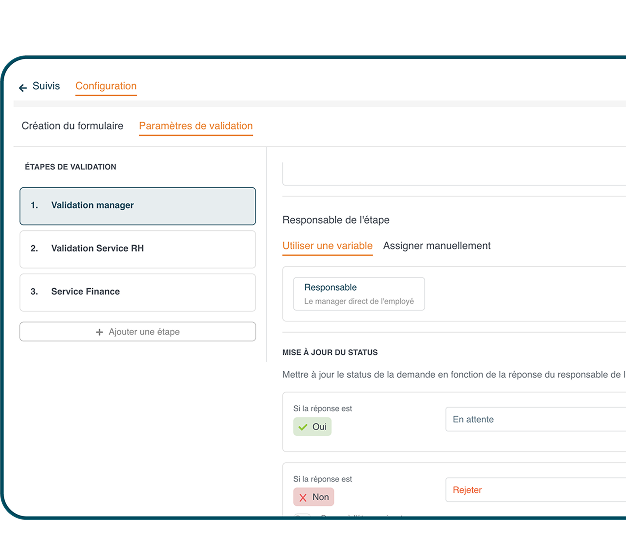Select step 3 Service Finance
The image size is (626, 552).
[x=137, y=292]
